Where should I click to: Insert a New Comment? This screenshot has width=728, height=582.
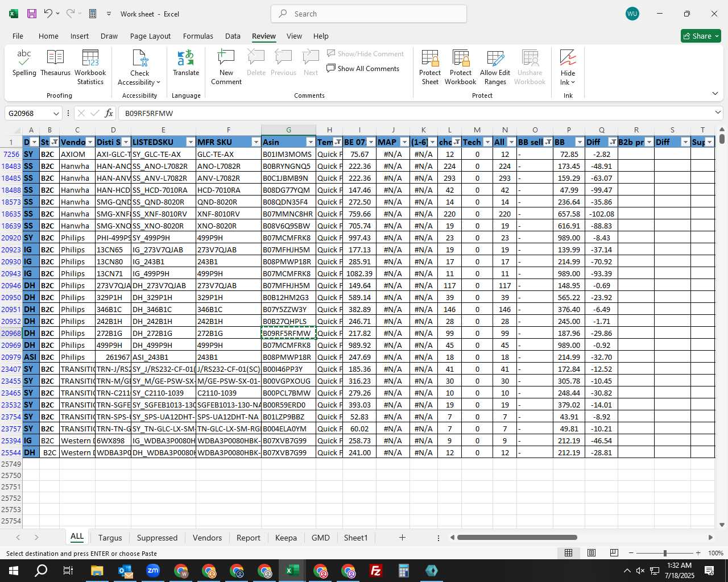tap(226, 67)
